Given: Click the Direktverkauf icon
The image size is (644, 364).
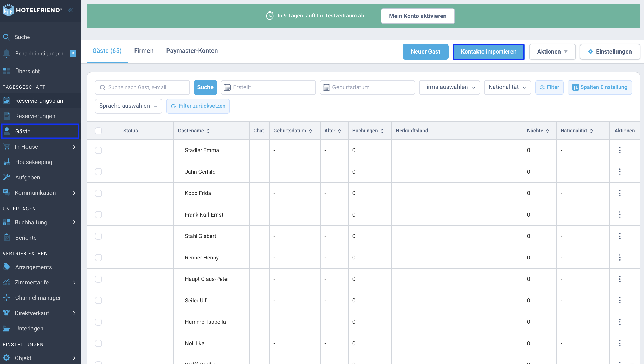Looking at the screenshot, I should point(7,313).
